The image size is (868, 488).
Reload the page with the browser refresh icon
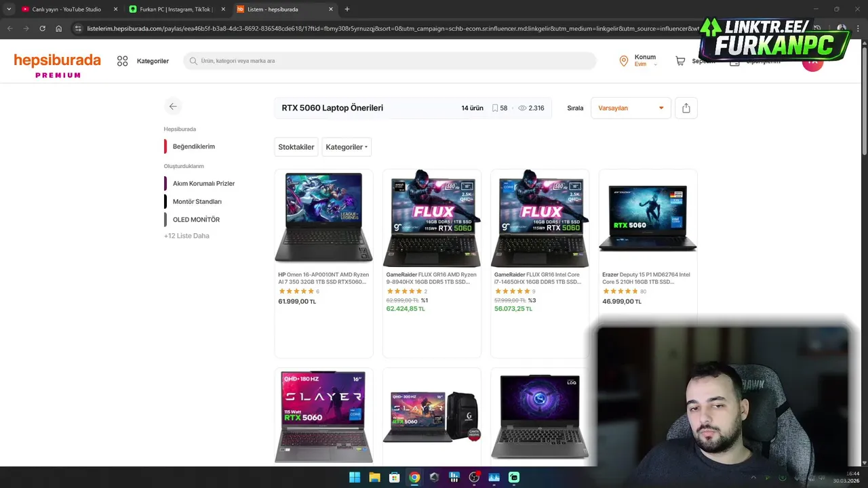point(42,28)
